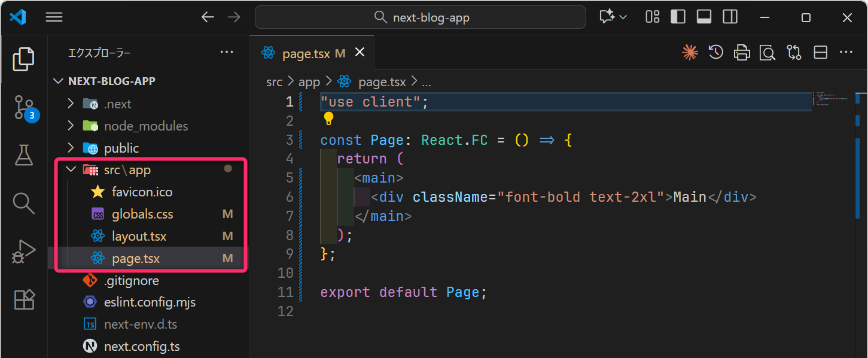The image size is (868, 358).
Task: Select the page.tsx editor tab
Action: (306, 53)
